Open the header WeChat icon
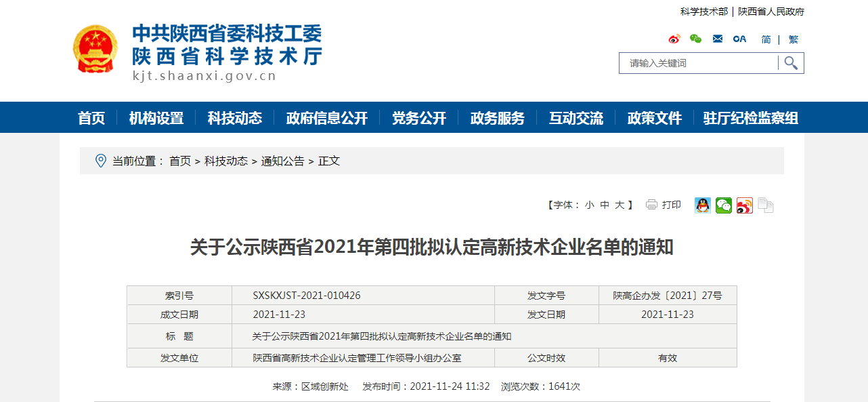This screenshot has width=868, height=402. [x=695, y=39]
